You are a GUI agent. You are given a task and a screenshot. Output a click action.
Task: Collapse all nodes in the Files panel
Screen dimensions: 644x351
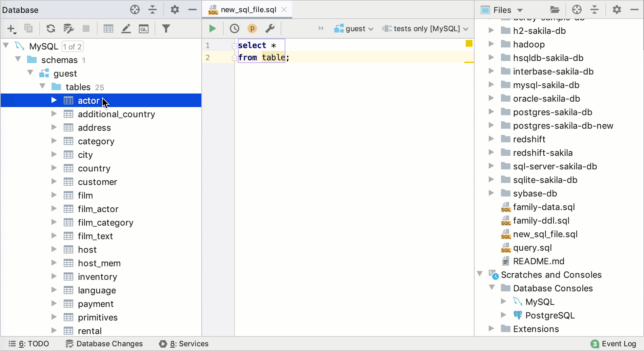point(595,9)
